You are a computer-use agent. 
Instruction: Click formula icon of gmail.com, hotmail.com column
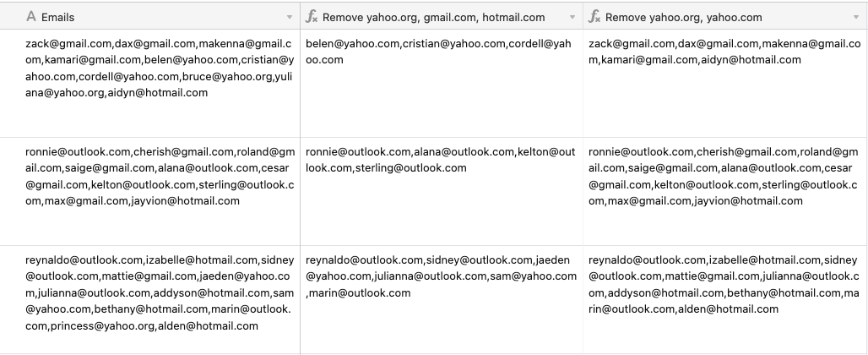tap(312, 17)
